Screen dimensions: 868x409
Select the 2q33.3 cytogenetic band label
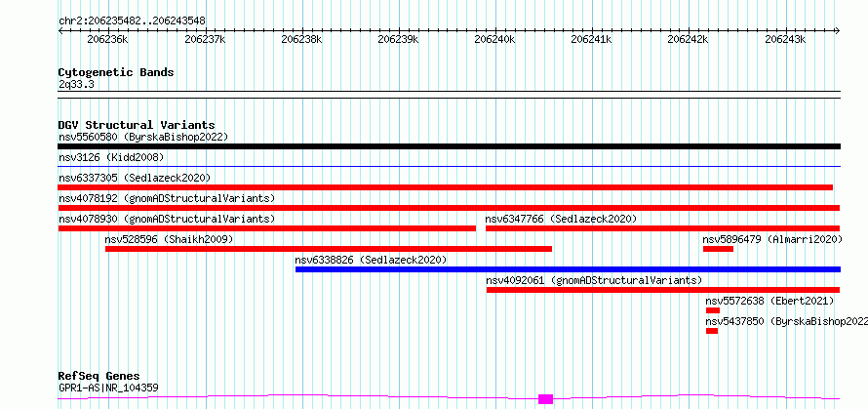pyautogui.click(x=76, y=84)
